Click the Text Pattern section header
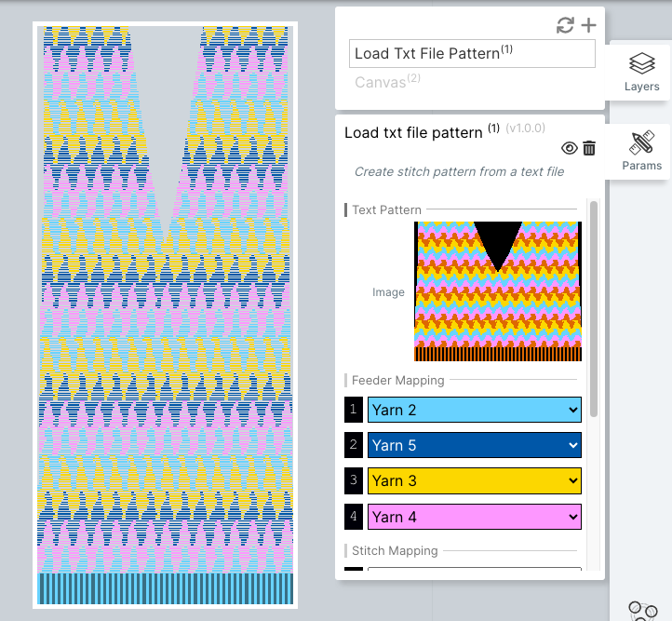Viewport: 672px width, 621px height. pyautogui.click(x=386, y=210)
